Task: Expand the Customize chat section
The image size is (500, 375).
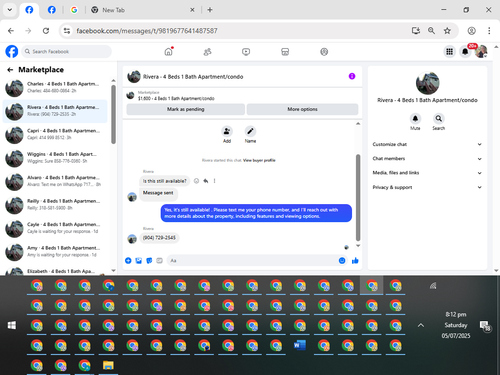Action: pos(427,144)
